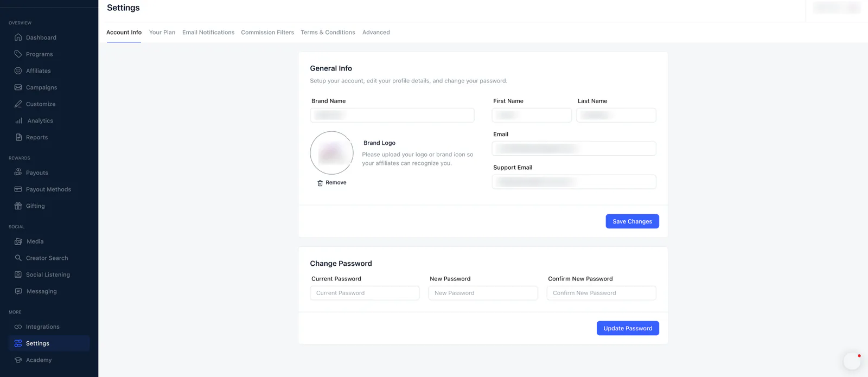868x377 pixels.
Task: Click the Update Password button
Action: click(x=628, y=328)
